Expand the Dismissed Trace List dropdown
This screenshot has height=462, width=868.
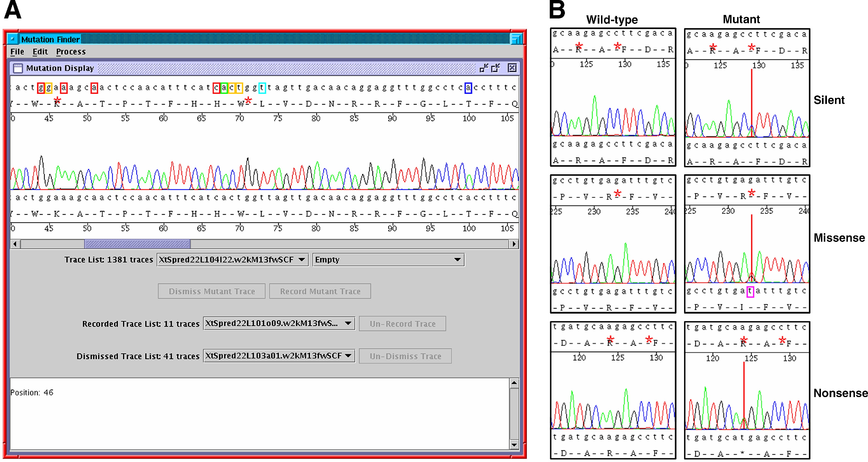(348, 356)
